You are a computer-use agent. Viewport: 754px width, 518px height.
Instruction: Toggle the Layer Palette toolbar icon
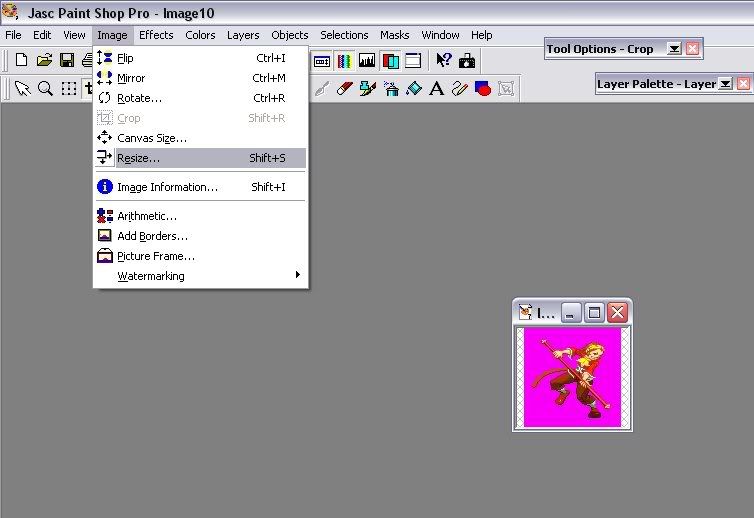coord(390,61)
